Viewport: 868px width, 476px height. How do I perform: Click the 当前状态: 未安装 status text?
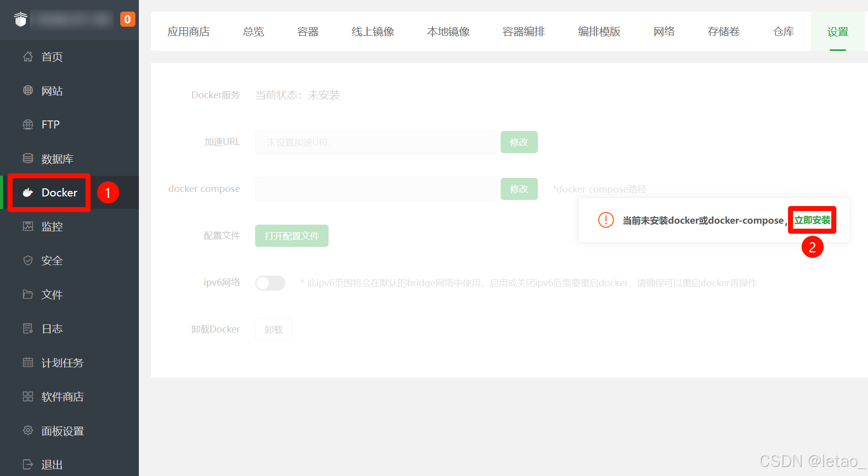(297, 95)
